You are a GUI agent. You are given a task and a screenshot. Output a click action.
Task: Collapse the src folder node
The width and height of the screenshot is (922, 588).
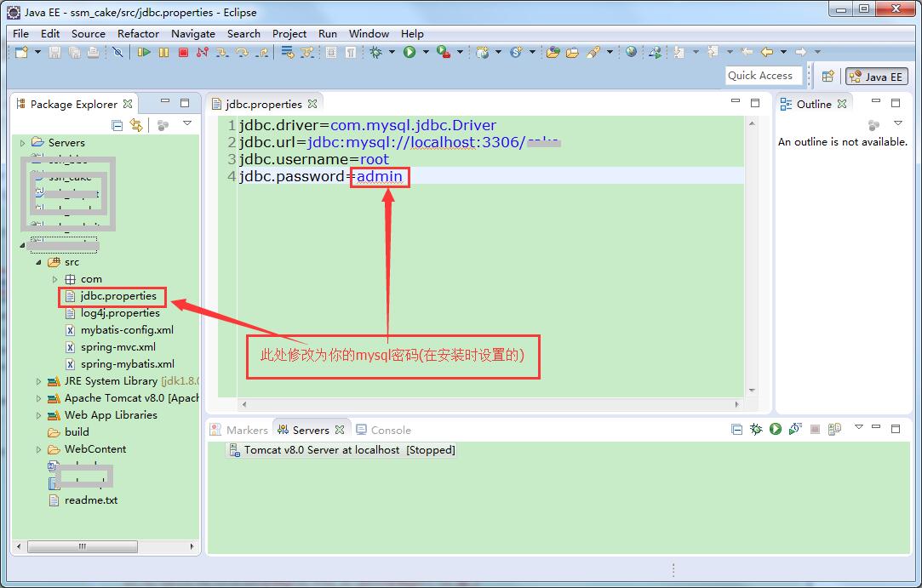(38, 262)
